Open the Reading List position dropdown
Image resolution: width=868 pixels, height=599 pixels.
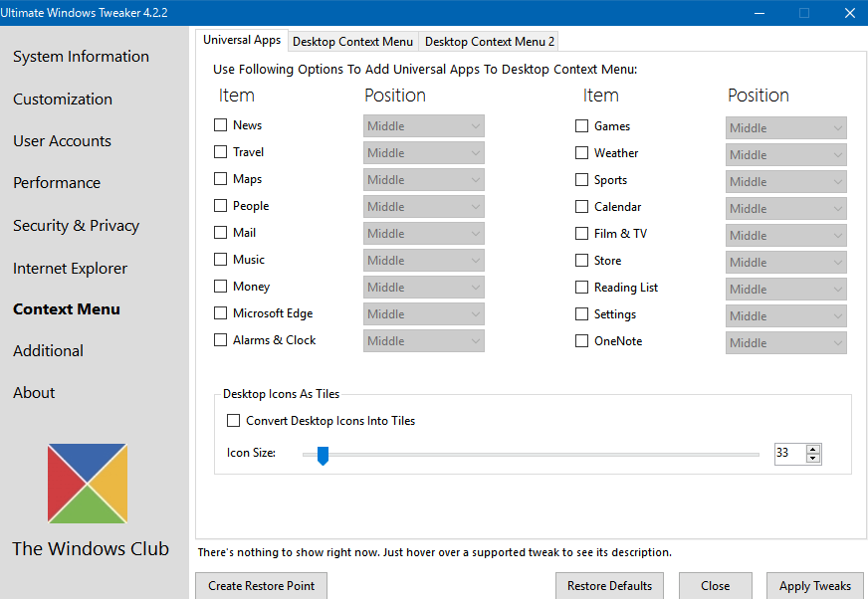pyautogui.click(x=786, y=289)
